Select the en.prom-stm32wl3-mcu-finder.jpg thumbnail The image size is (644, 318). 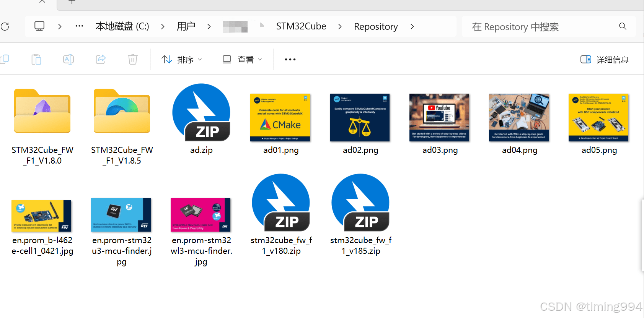[x=201, y=215]
